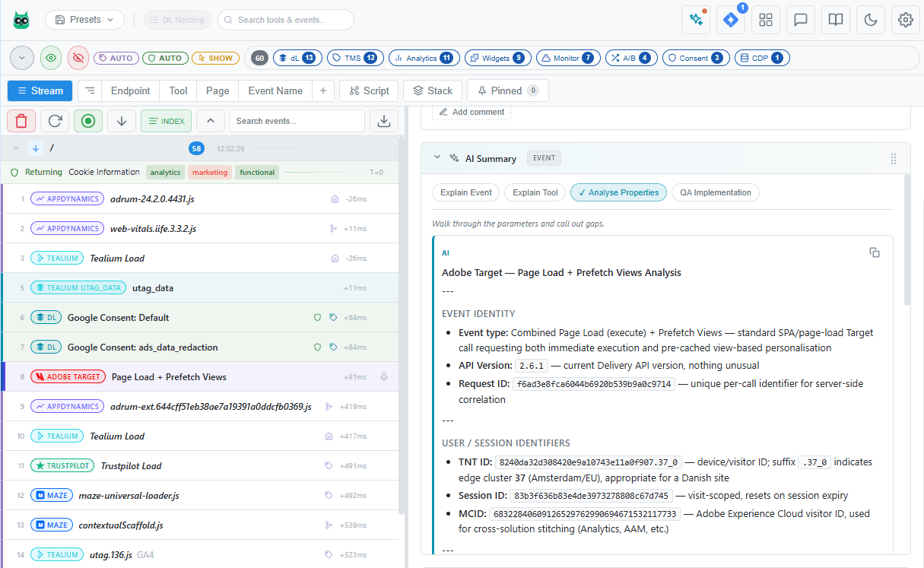This screenshot has width=924, height=568.
Task: Filter by the Widgets 9 chip
Action: pyautogui.click(x=497, y=58)
